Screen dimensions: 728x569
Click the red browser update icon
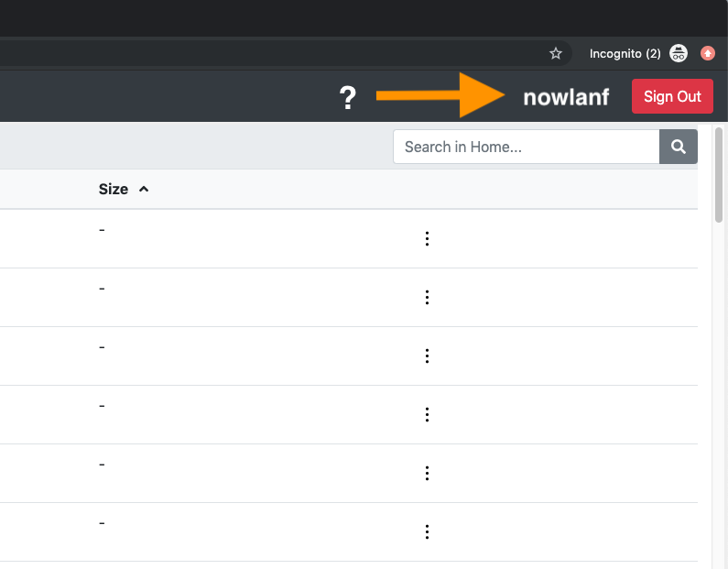tap(707, 53)
